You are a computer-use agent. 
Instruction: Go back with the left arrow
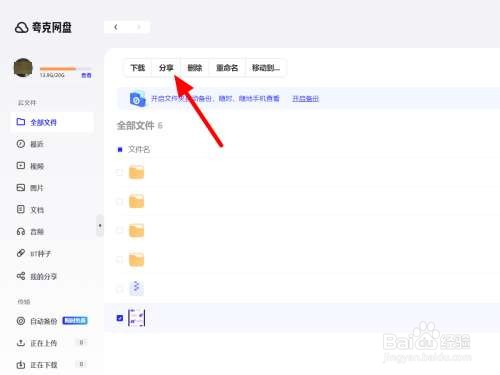coord(116,27)
